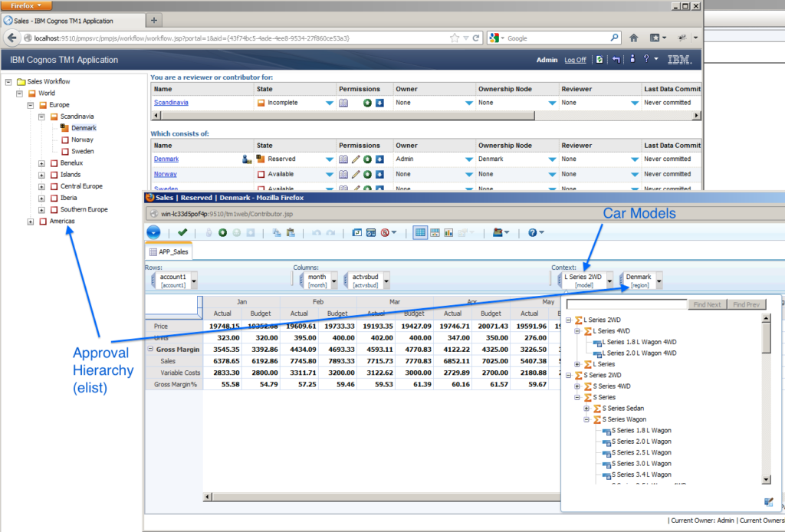Screen dimensions: 785x532
Task: Select the green commit checkmark in the toolbar
Action: coord(182,234)
